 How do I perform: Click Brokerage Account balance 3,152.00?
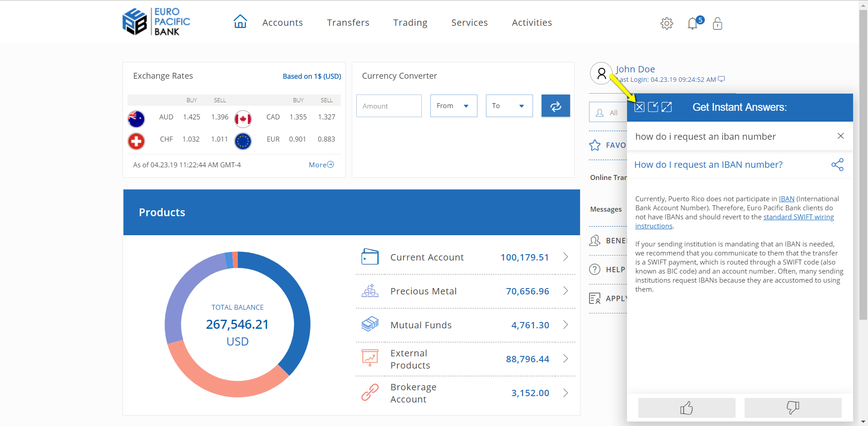point(530,393)
